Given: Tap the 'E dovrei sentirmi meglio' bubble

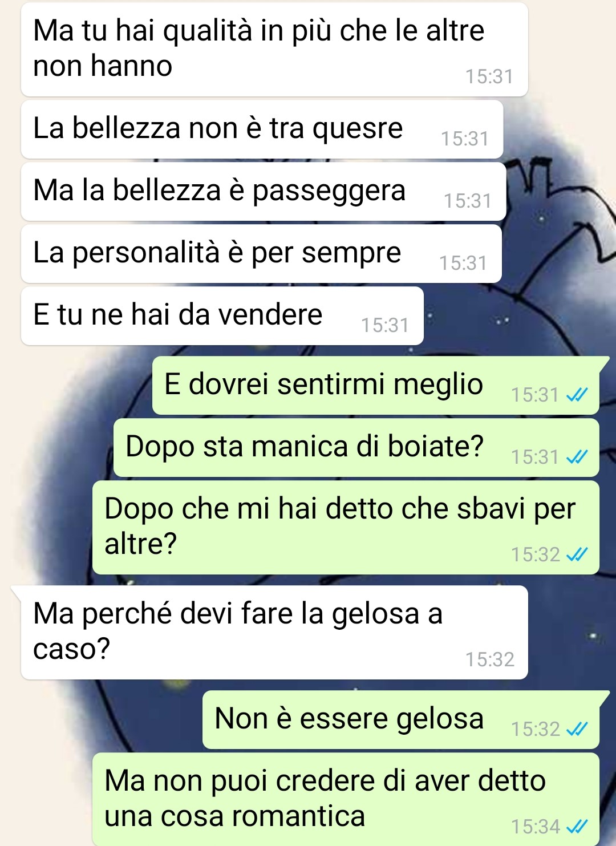Looking at the screenshot, I should (376, 386).
